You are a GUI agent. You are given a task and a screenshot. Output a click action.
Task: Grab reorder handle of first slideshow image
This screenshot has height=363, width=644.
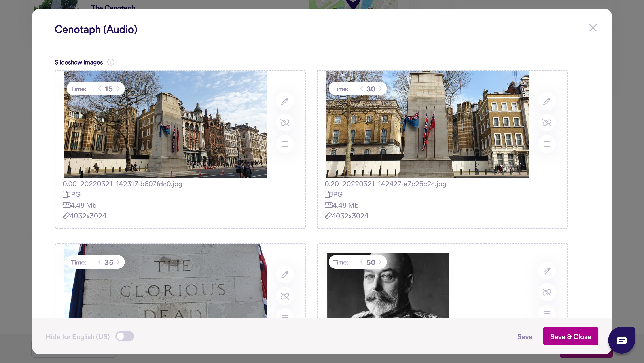[285, 144]
